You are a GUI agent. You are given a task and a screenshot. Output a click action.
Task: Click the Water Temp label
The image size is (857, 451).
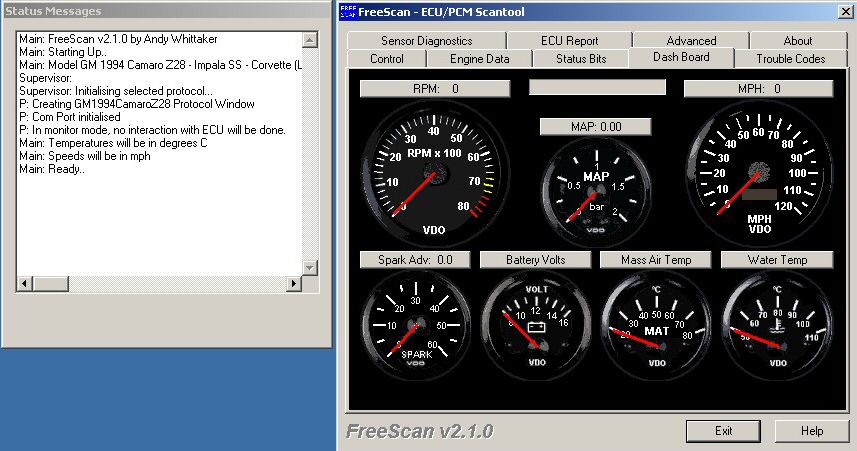click(777, 260)
